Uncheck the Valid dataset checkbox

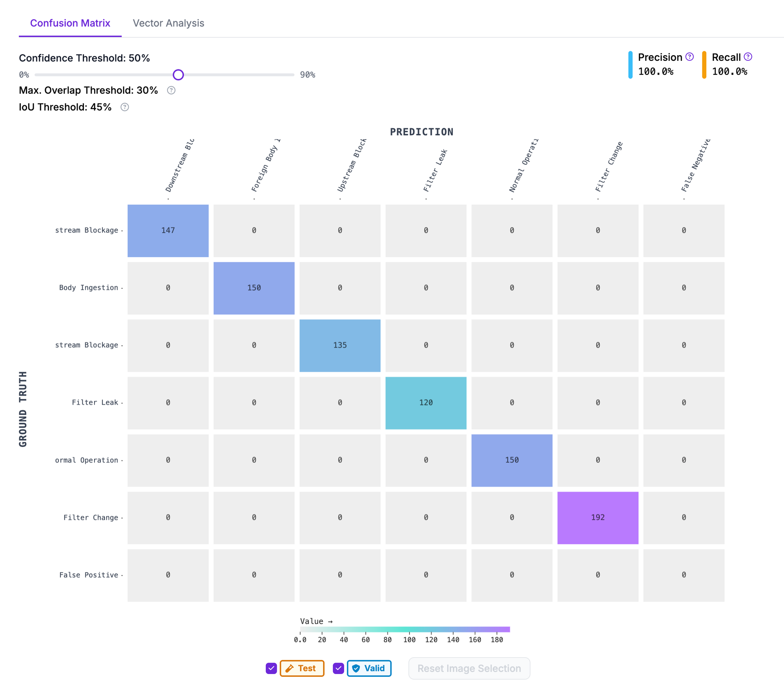(338, 668)
